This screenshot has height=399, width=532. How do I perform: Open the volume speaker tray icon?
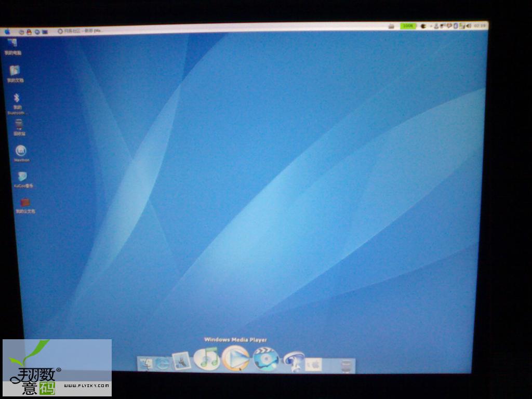click(469, 26)
